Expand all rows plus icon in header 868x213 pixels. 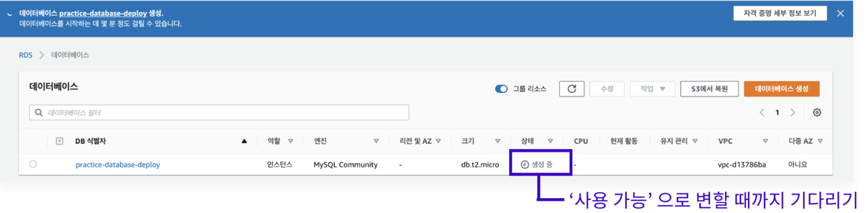coord(59,141)
